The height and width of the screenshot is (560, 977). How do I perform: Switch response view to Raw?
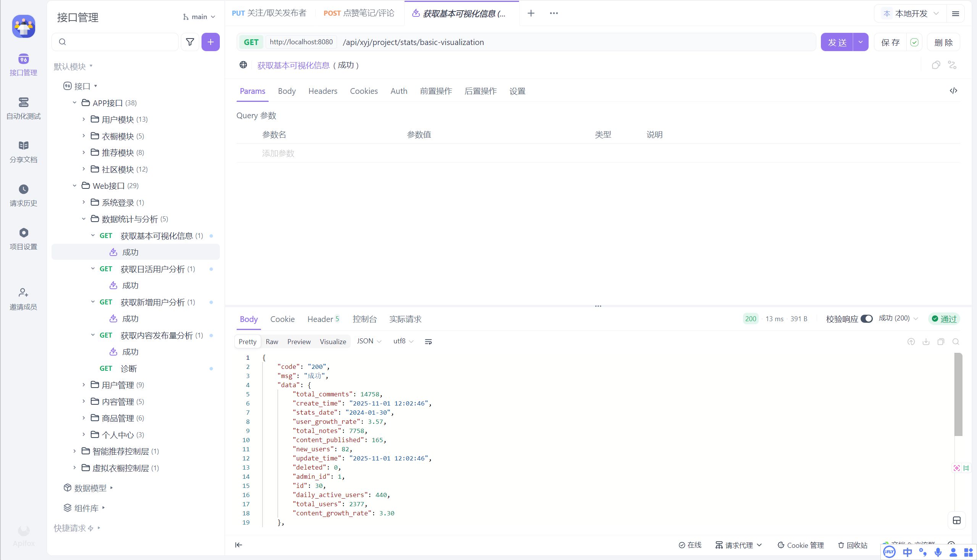coord(272,341)
